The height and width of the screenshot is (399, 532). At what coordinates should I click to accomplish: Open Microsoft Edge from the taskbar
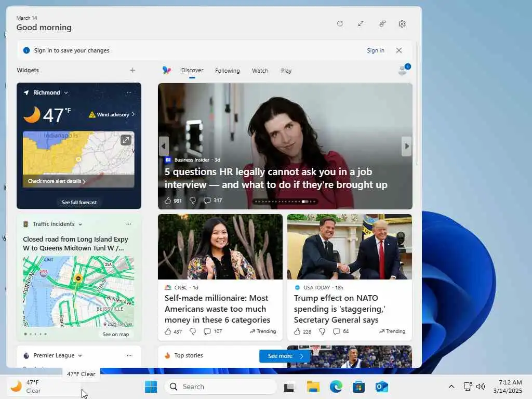[336, 387]
